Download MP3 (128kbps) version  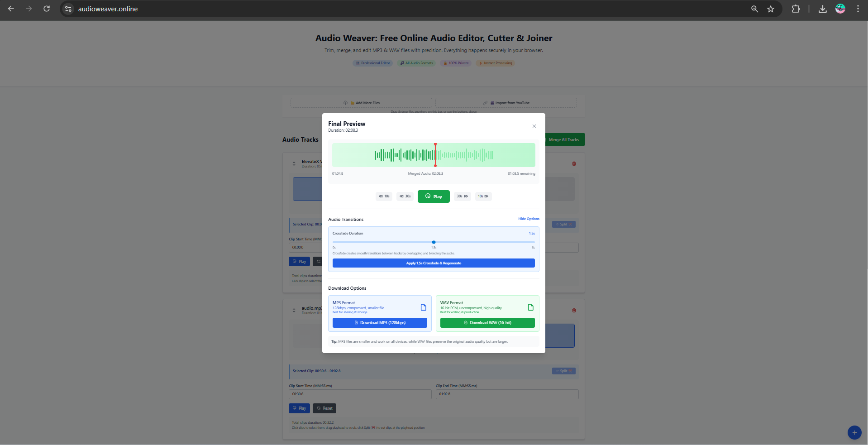pyautogui.click(x=379, y=322)
